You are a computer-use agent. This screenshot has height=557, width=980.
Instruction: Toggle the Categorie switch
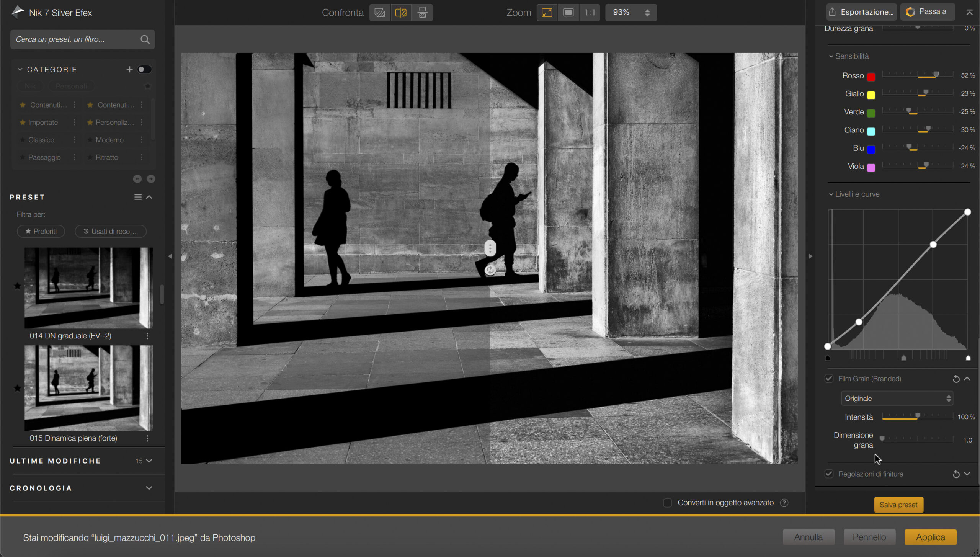pyautogui.click(x=144, y=69)
